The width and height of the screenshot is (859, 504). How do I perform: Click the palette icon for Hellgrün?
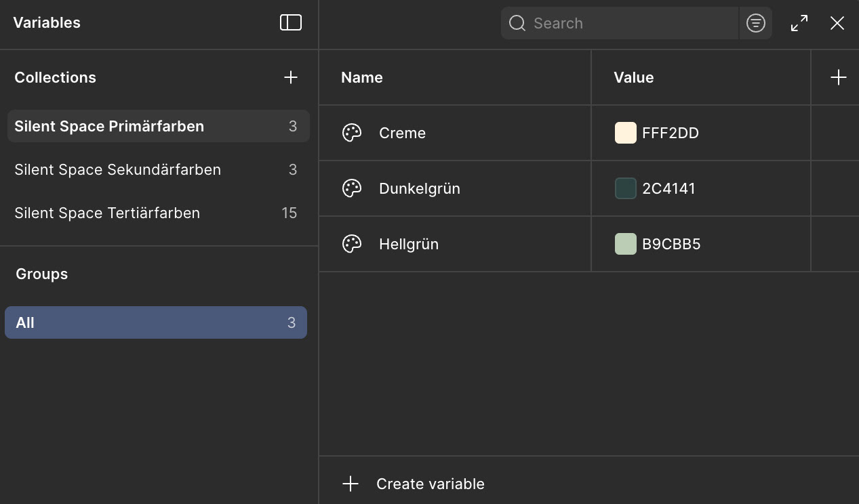[352, 244]
